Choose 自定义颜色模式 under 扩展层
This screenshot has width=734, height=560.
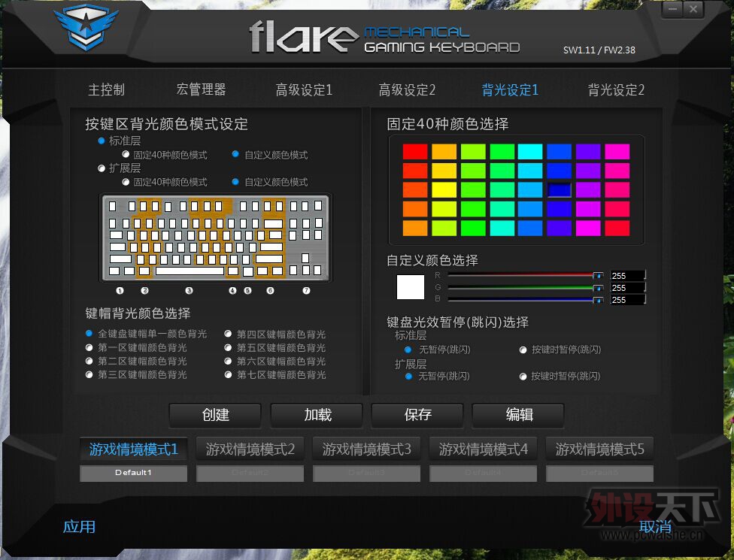pos(235,181)
